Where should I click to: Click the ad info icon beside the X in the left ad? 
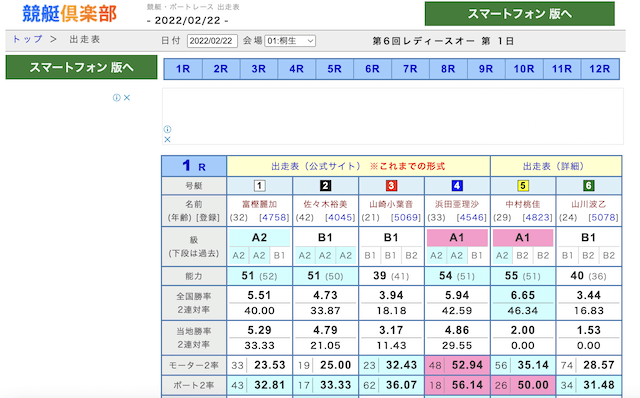point(117,98)
